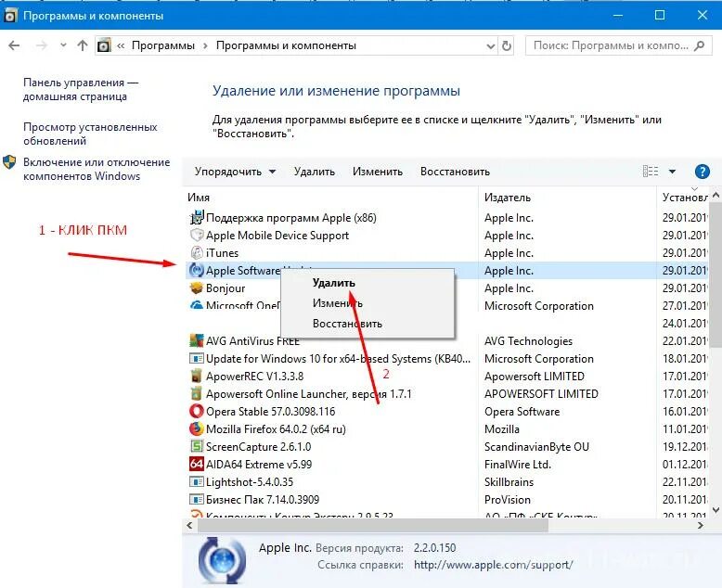The height and width of the screenshot is (588, 722).
Task: Click the horizontal scrollbar right arrow
Action: (x=701, y=525)
